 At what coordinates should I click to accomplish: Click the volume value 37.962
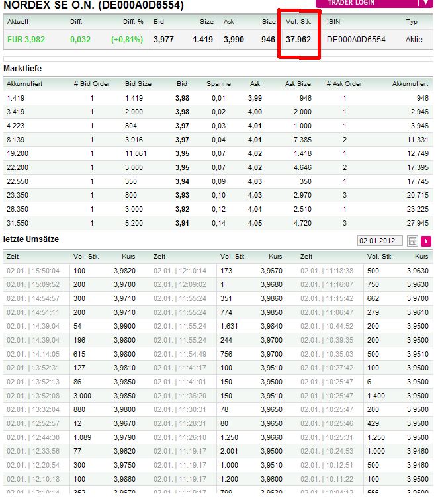(x=298, y=40)
